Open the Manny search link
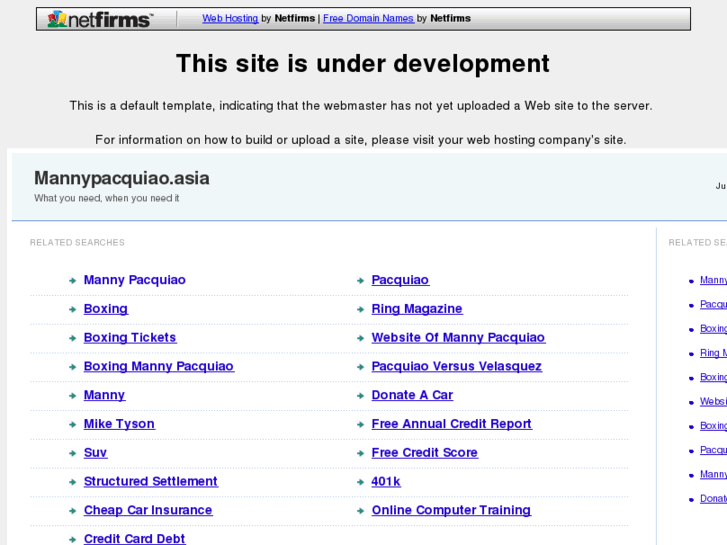727x545 pixels. point(104,395)
